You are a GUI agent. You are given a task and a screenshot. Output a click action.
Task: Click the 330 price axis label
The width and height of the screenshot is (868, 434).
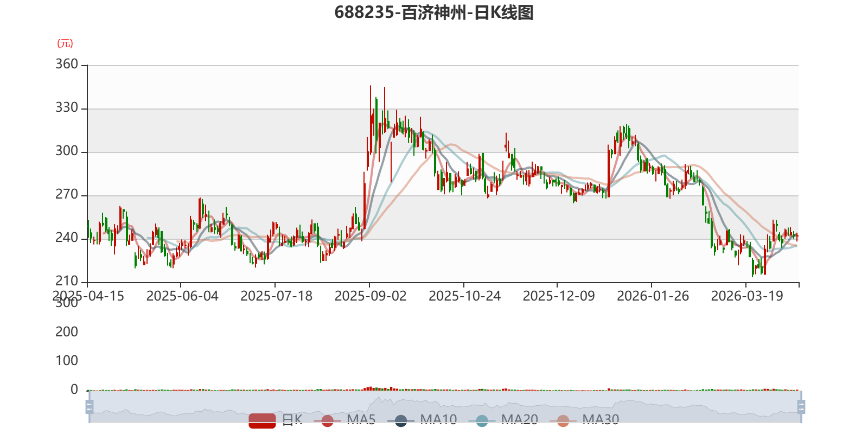click(67, 107)
